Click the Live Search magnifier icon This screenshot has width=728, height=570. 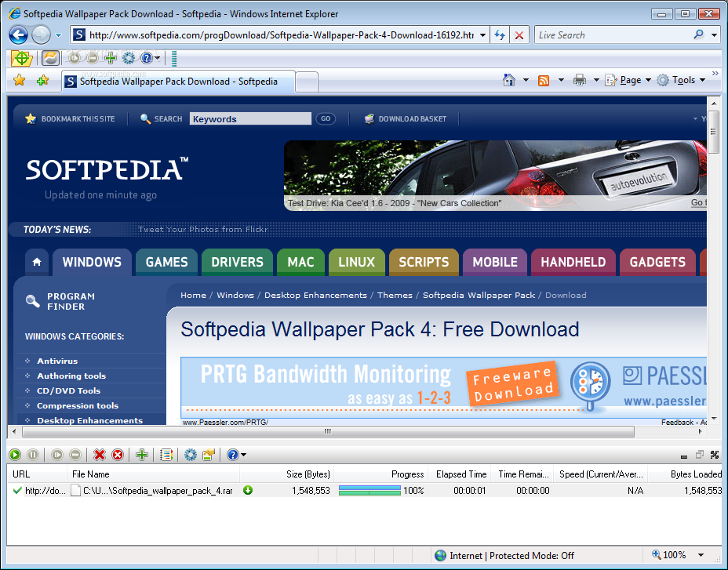[698, 34]
